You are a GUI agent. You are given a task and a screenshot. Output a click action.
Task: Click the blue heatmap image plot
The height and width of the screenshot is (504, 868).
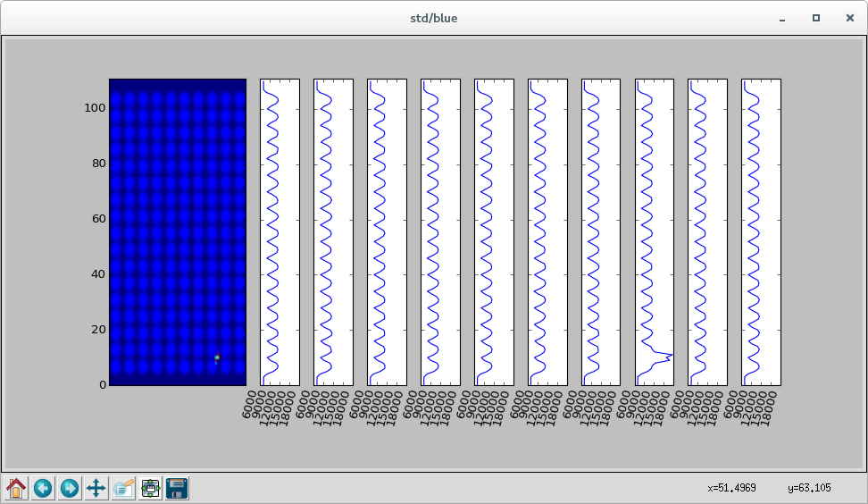178,232
